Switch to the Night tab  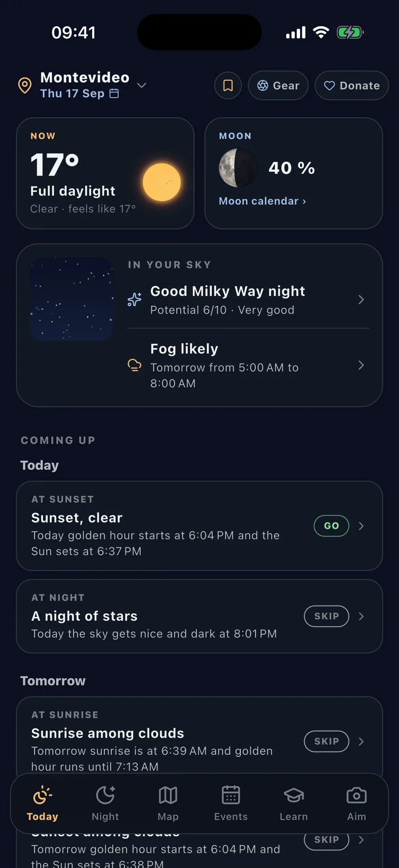tap(105, 804)
